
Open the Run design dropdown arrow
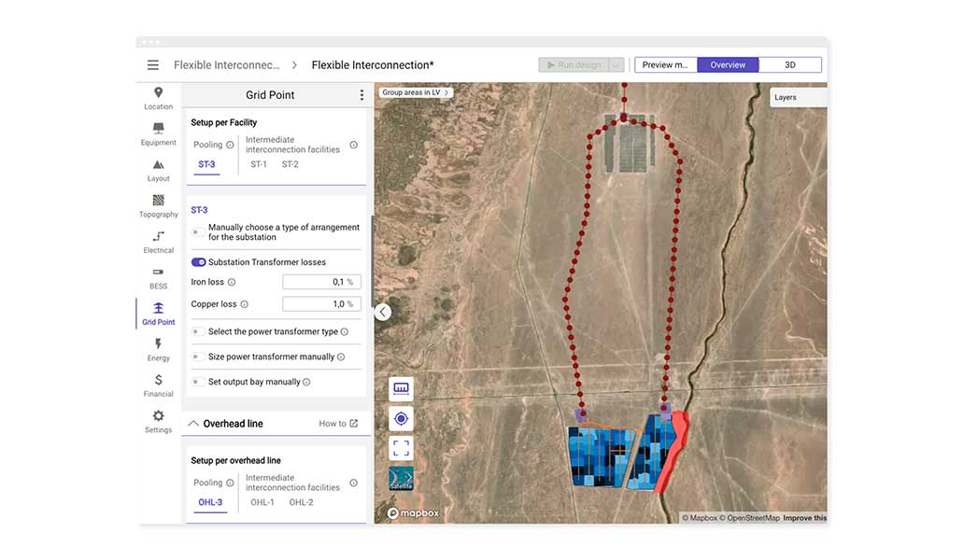[x=616, y=65]
